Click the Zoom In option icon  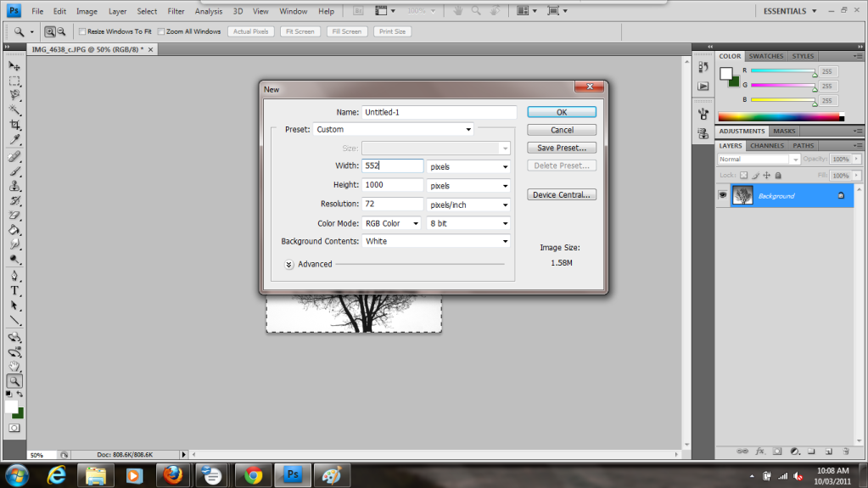point(50,31)
